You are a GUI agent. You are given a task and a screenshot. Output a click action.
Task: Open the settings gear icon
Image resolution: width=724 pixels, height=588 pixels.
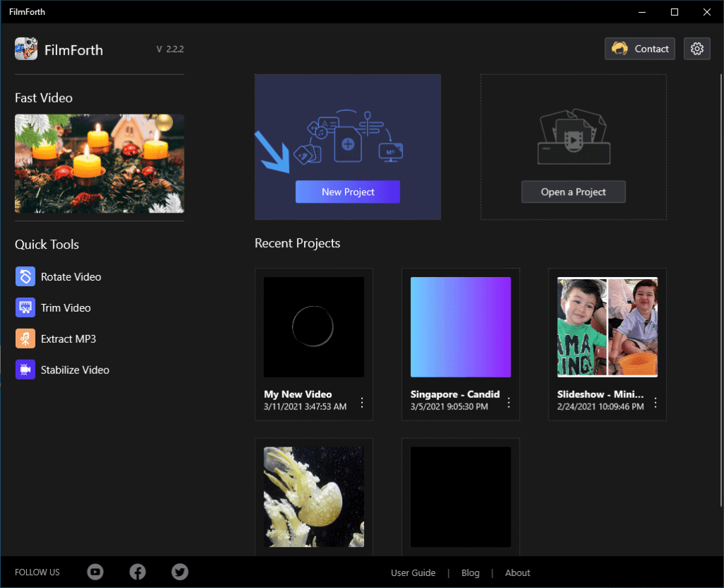[696, 49]
